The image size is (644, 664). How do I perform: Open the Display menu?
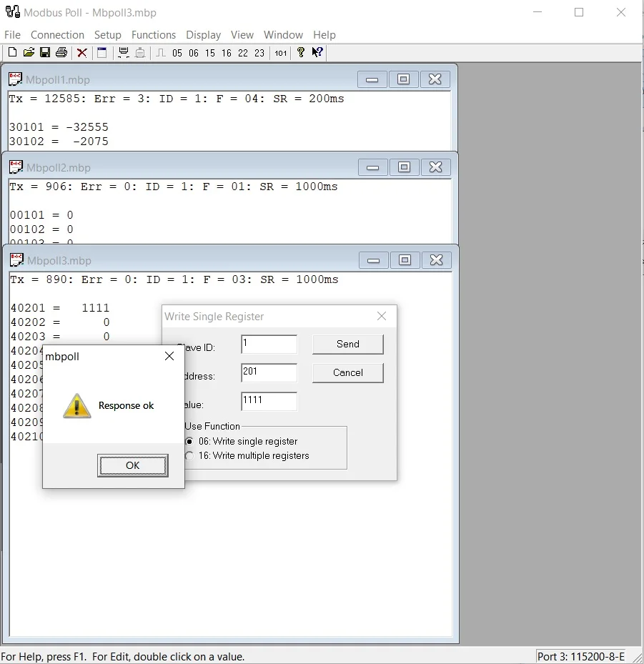pos(203,35)
